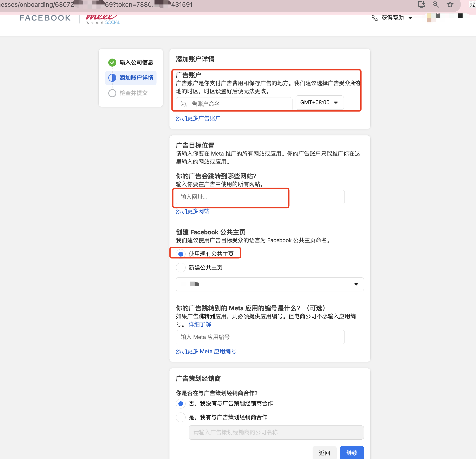The image size is (476, 459).
Task: Click 添加更多 Meta 应用编号 link
Action: pyautogui.click(x=206, y=352)
